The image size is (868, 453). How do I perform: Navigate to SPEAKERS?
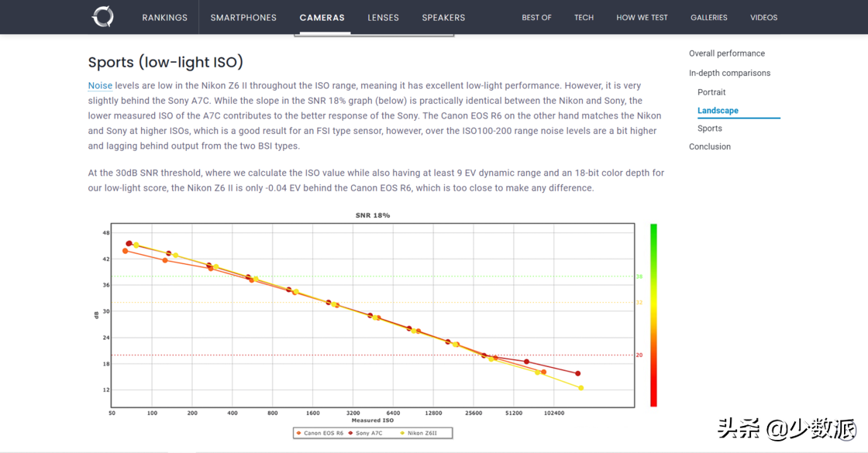pyautogui.click(x=443, y=18)
